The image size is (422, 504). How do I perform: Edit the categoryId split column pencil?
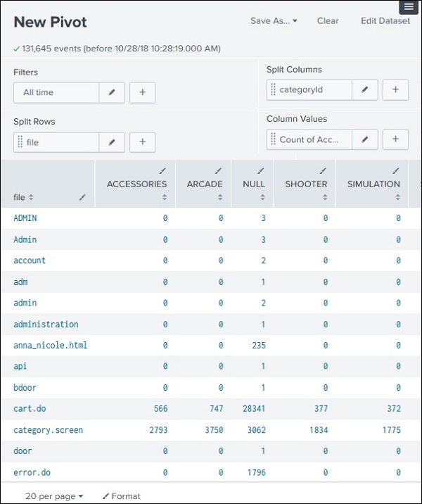pyautogui.click(x=365, y=89)
